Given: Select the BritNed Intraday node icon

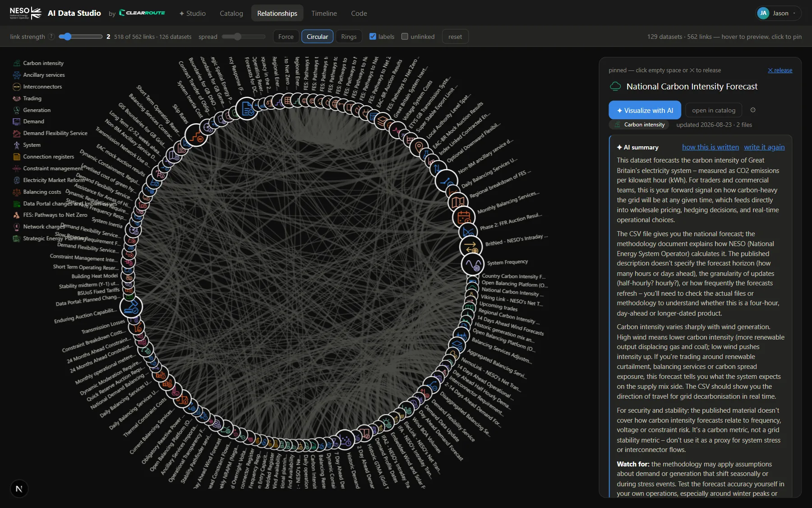Looking at the screenshot, I should coord(471,247).
